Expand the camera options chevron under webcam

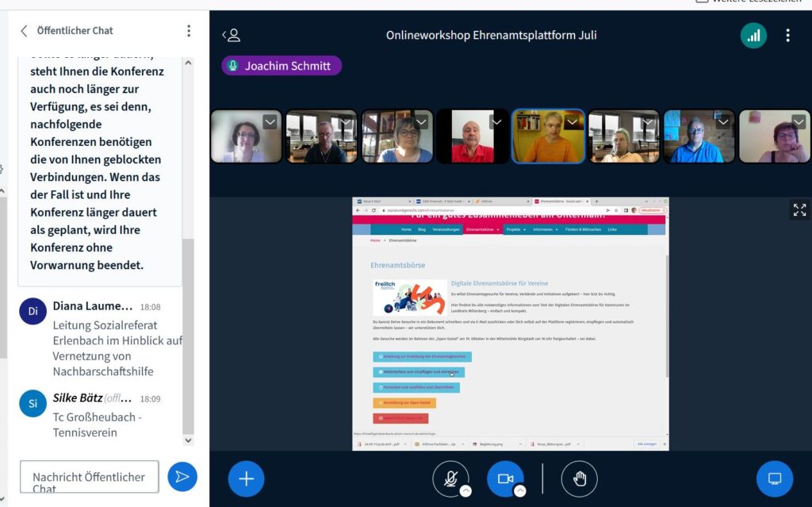tap(519, 491)
